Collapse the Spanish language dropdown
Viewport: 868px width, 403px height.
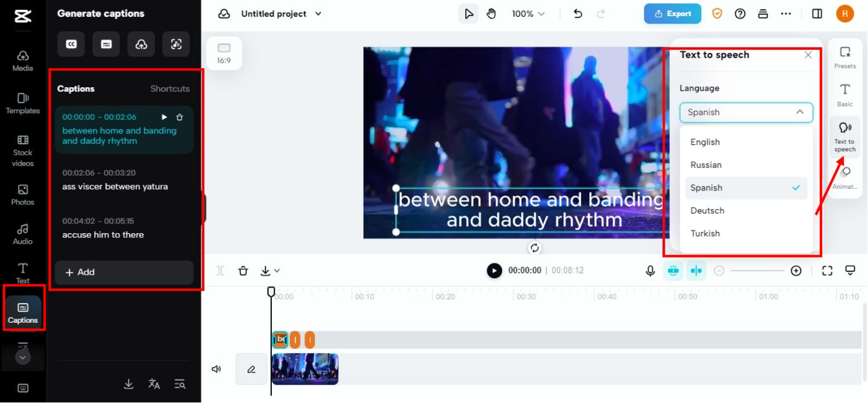[x=799, y=113]
